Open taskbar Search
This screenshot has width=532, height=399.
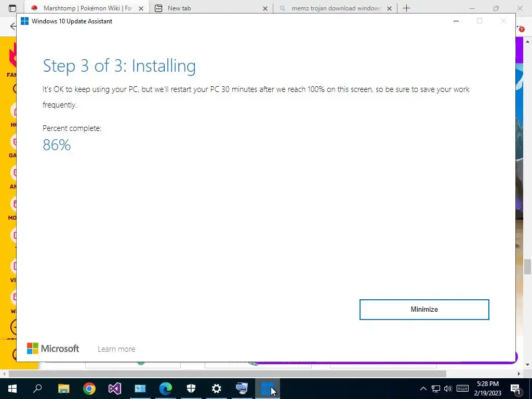pos(37,389)
